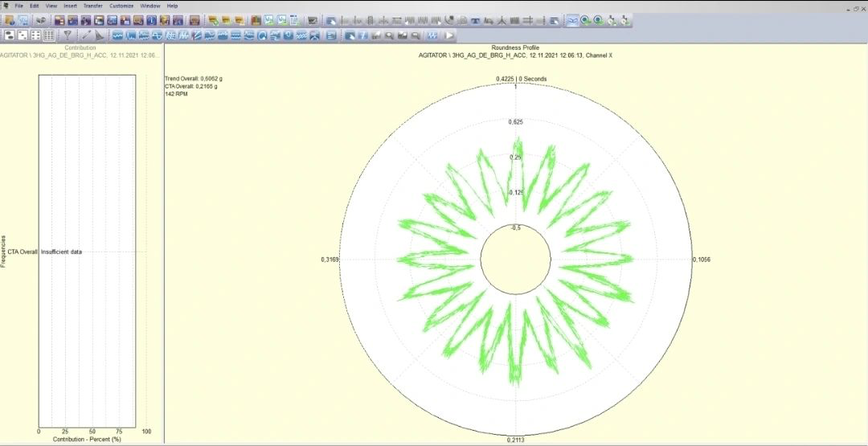Click the blue list icon before pointer tool
The image size is (868, 446).
pyautogui.click(x=331, y=35)
